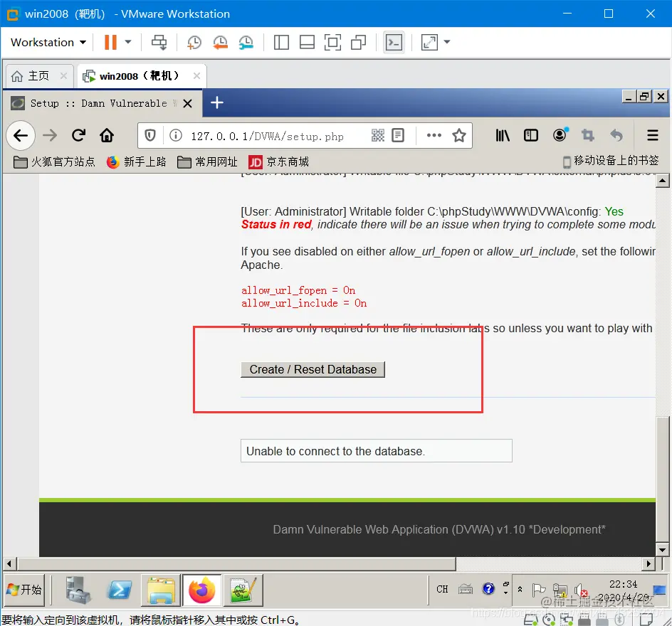Go forward in Firefox history

50,136
